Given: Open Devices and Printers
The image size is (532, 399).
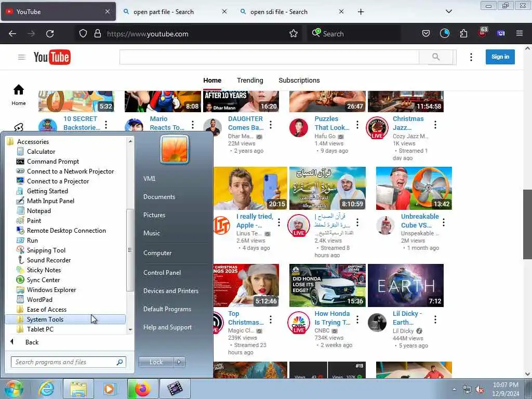Looking at the screenshot, I should (x=170, y=291).
